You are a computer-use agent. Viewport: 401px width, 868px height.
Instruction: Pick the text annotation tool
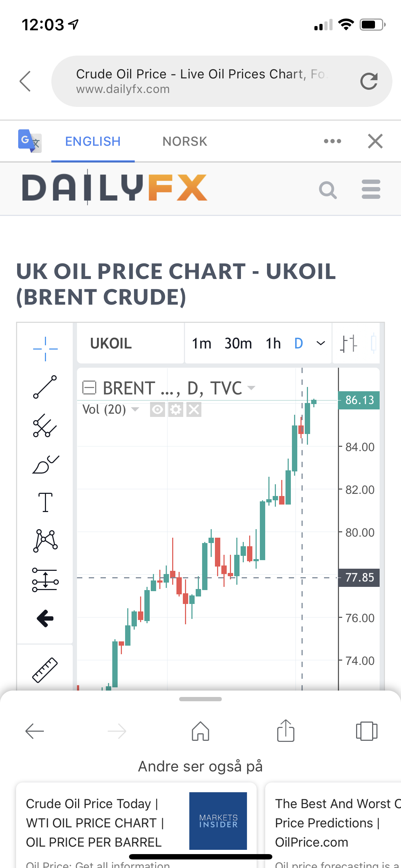tap(45, 502)
